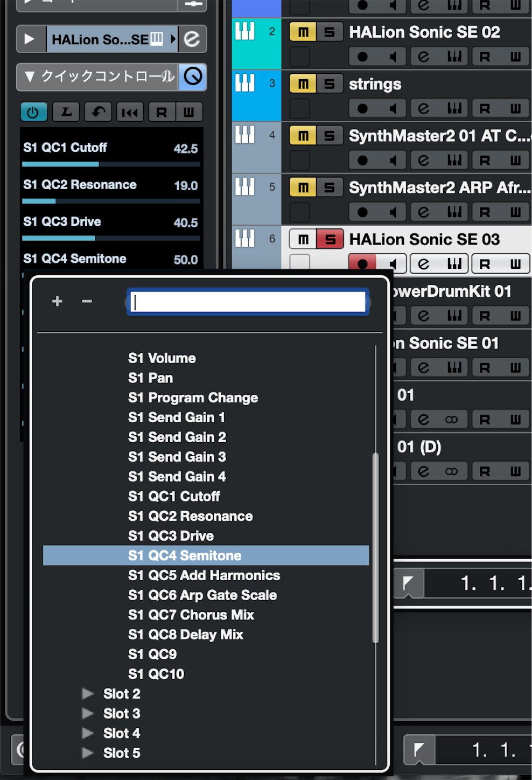This screenshot has height=780, width=532.
Task: Toggle stereo link icon on 01 (D) track
Action: [451, 471]
